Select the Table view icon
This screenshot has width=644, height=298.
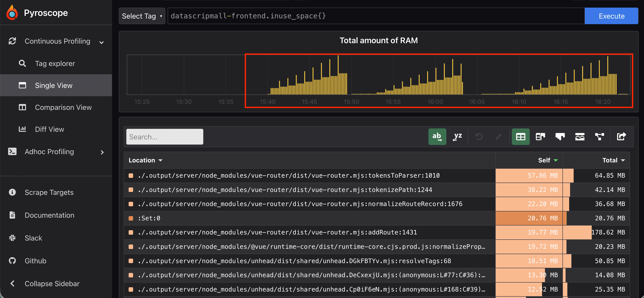521,136
